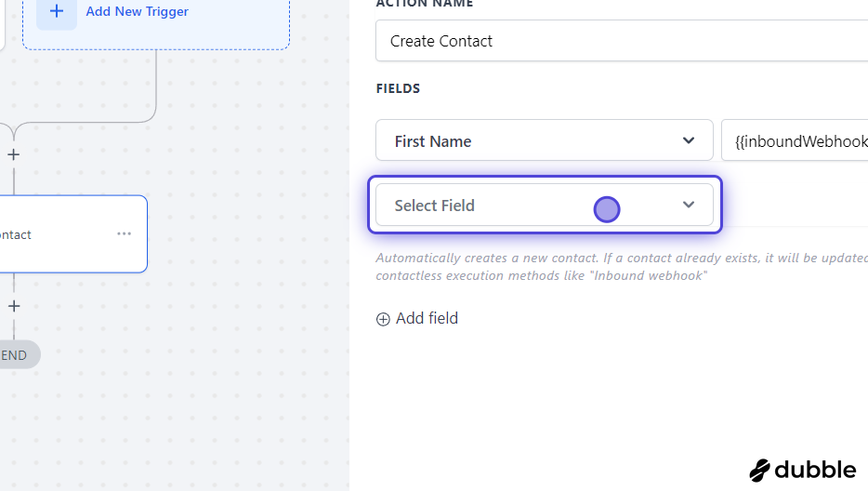Click the dubble wordmark text
The image size is (868, 491).
815,470
